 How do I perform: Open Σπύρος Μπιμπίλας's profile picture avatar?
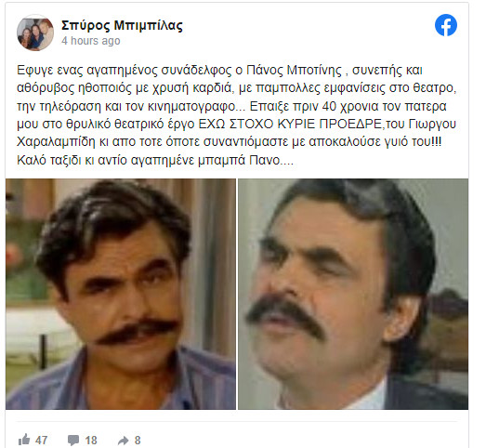(x=35, y=33)
